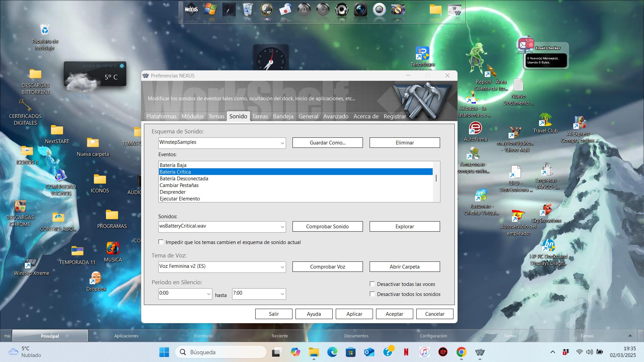Click the bell alarm icon in the dock
The width and height of the screenshot is (644, 362).
[304, 10]
